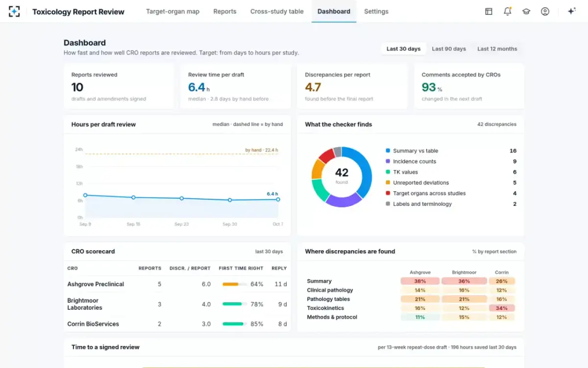588x368 pixels.
Task: Click Ashgrove reply time 11 d
Action: coord(281,284)
